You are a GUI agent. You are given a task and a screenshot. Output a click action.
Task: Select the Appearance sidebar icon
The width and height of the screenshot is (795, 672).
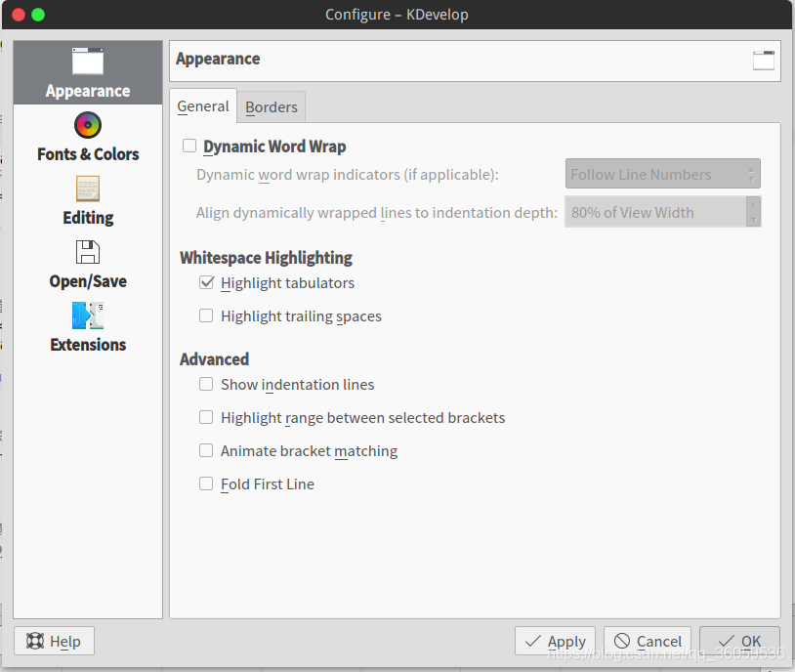(x=88, y=62)
